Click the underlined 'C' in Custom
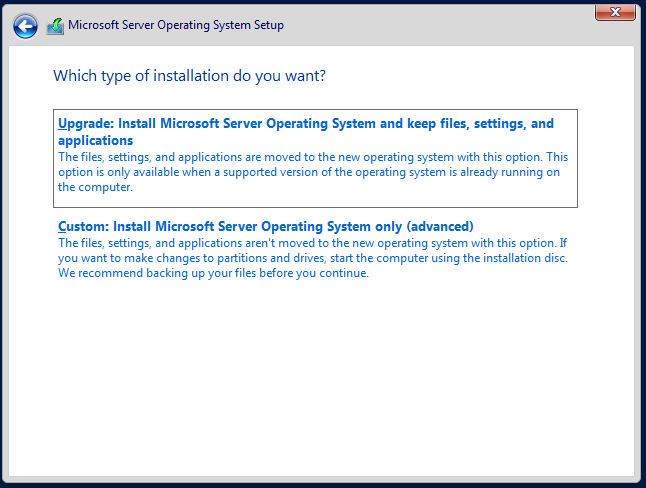Viewport: 646px width, 488px height. (x=62, y=226)
